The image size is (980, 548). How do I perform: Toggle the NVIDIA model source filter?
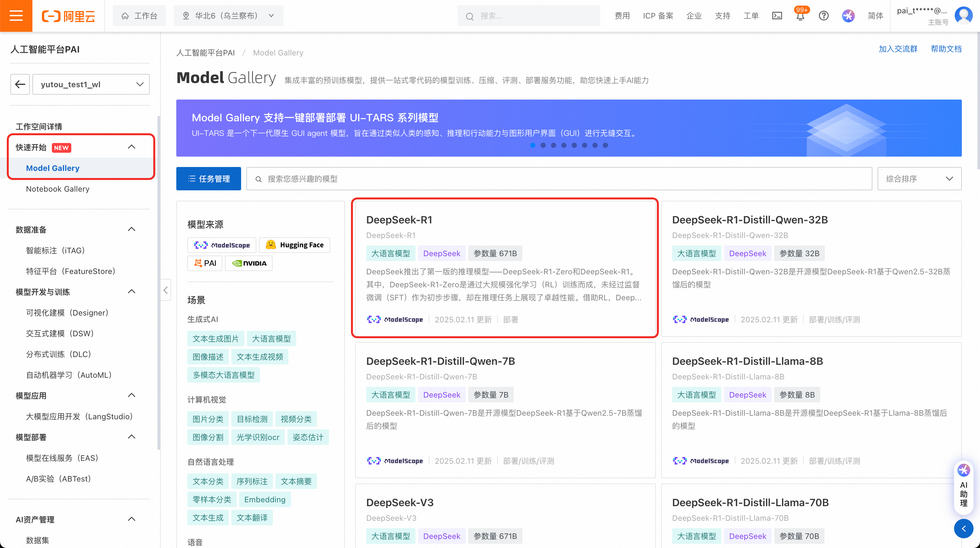click(x=249, y=263)
